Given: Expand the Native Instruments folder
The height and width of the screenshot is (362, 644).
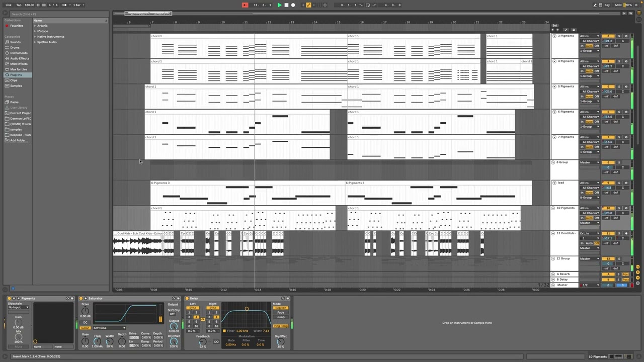Looking at the screenshot, I should 35,37.
